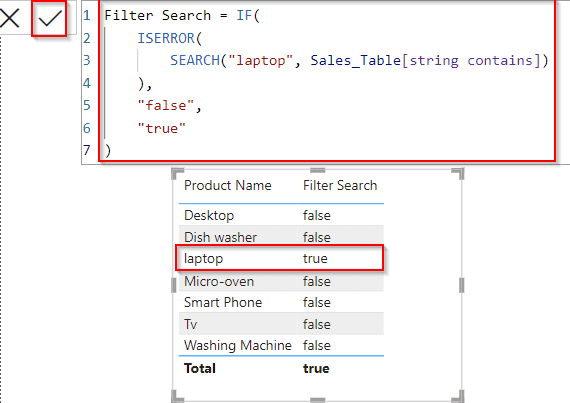Click the Total row 'true' value
Screen dimensions: 570x403
click(316, 368)
